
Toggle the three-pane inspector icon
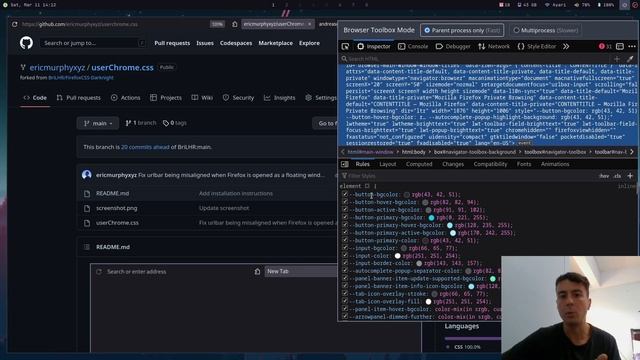[x=344, y=164]
